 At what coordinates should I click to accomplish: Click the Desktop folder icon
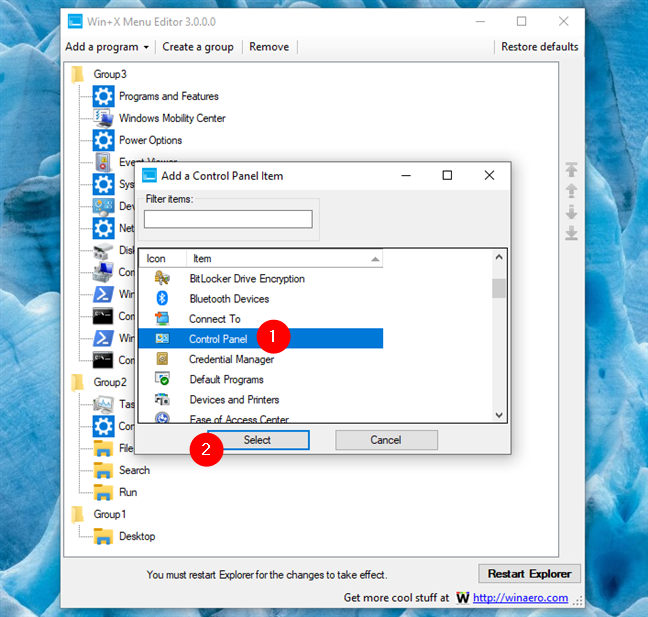(103, 536)
